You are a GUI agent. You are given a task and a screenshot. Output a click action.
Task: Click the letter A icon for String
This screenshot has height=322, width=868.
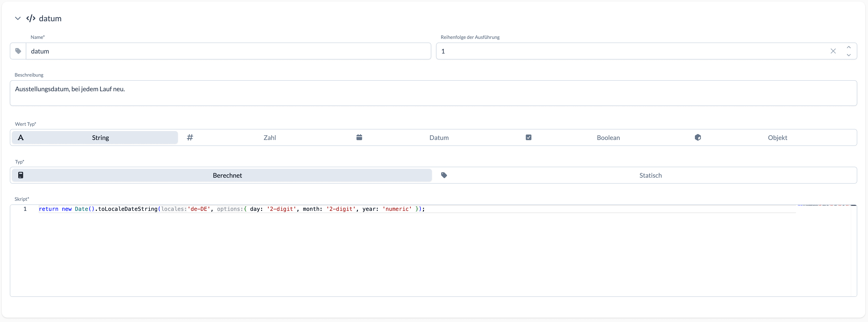pos(21,138)
